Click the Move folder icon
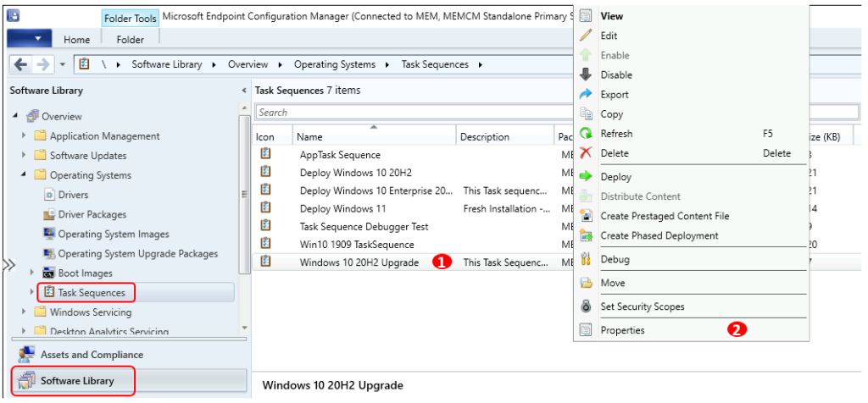The width and height of the screenshot is (868, 403). (x=585, y=283)
